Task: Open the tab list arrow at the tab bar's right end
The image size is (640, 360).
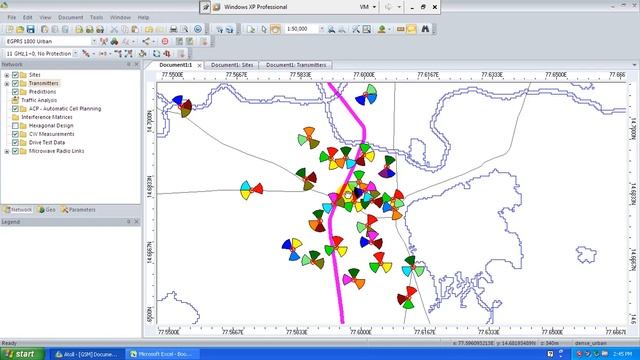Action: [x=634, y=65]
